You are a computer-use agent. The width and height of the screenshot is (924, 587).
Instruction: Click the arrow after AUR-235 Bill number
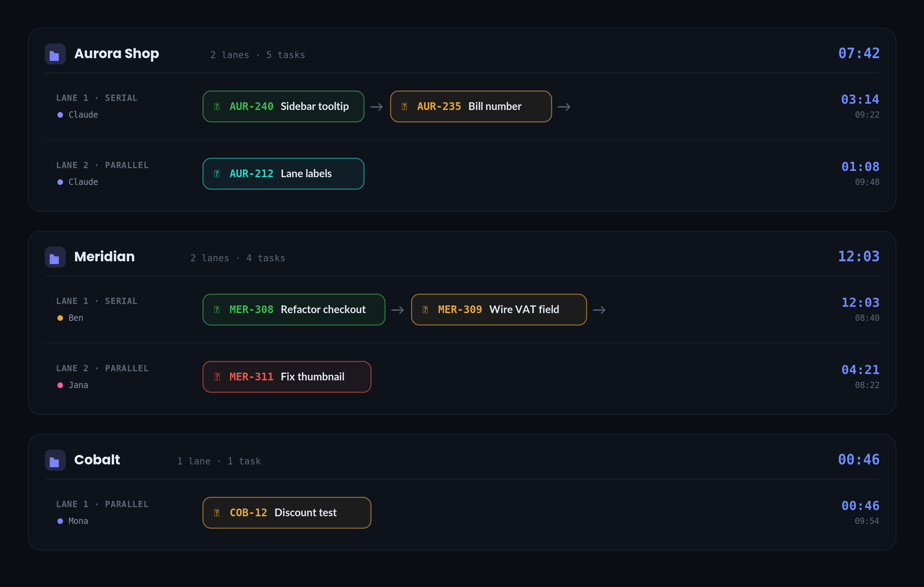564,107
